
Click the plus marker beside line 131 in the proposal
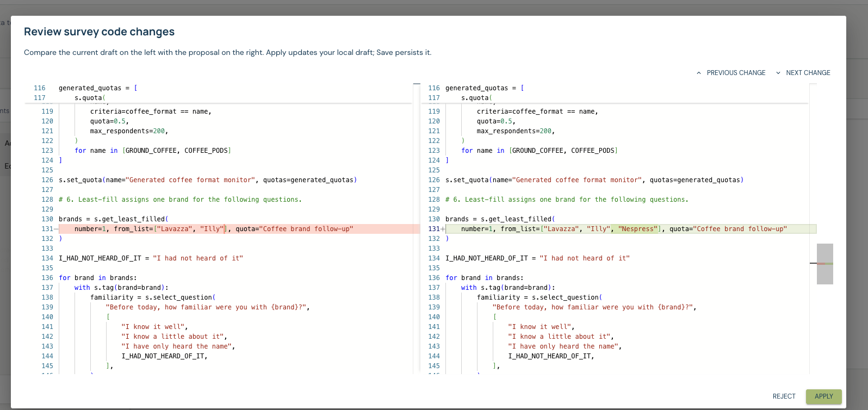[443, 229]
